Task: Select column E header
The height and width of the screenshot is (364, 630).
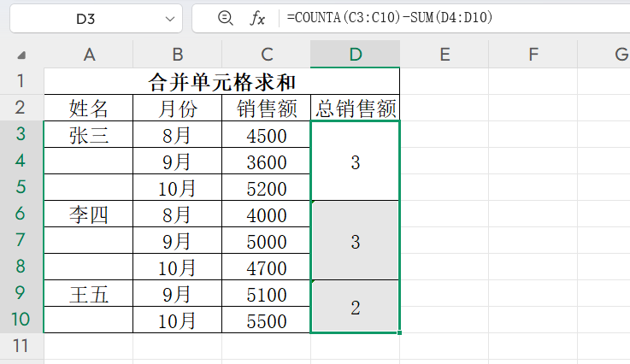Action: pyautogui.click(x=444, y=55)
